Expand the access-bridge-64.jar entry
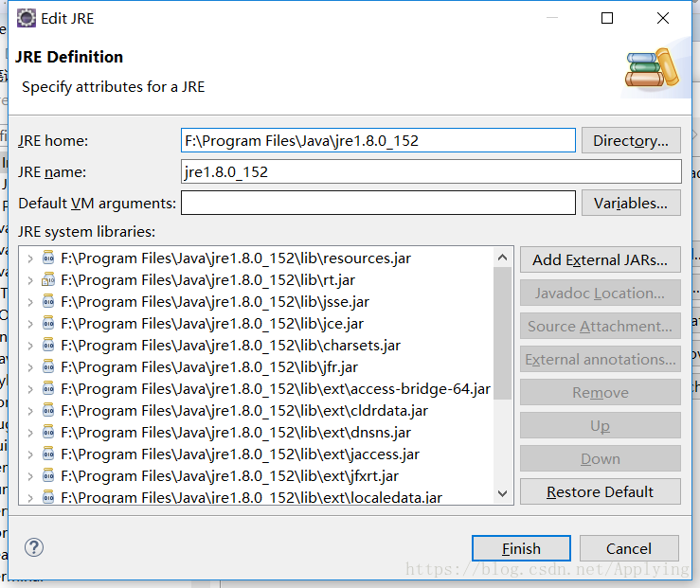The image size is (700, 588). 30,389
